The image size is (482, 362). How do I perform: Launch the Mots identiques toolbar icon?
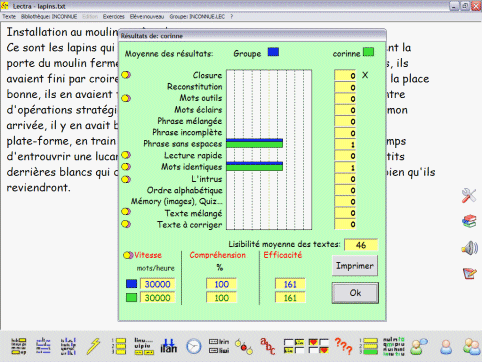point(219,346)
